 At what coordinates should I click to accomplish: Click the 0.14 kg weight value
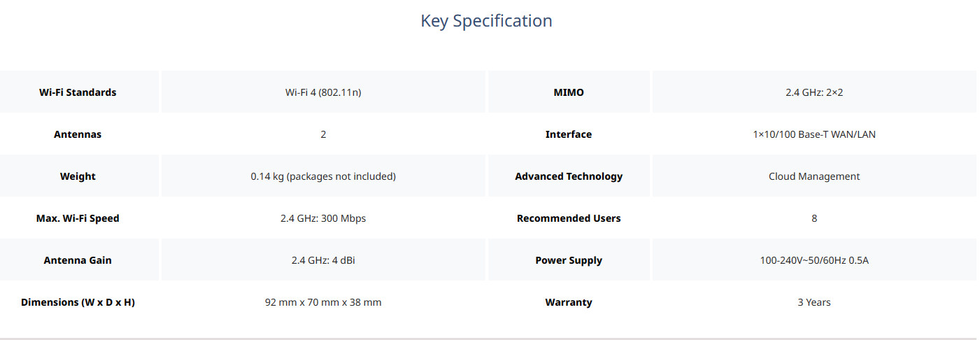(x=323, y=176)
